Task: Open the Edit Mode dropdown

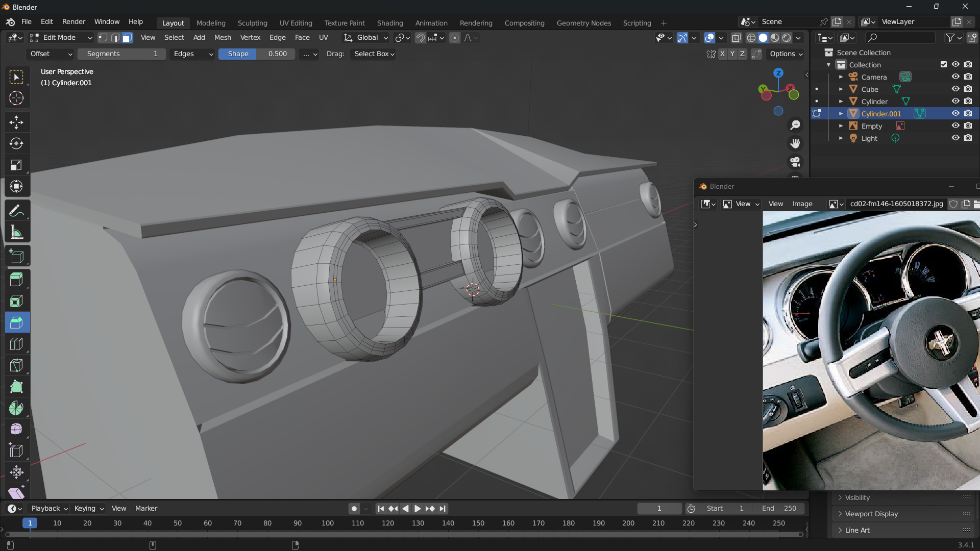Action: click(61, 38)
